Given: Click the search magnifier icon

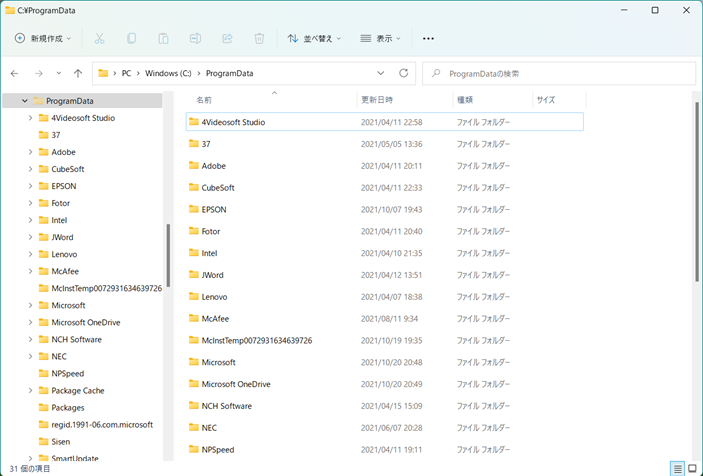Looking at the screenshot, I should tap(436, 74).
